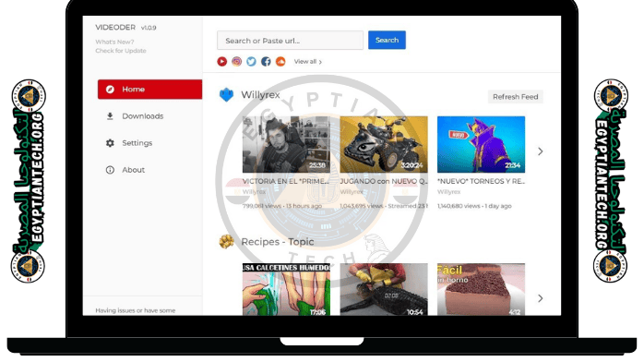The height and width of the screenshot is (362, 644).
Task: Click the Refresh Feed button
Action: pyautogui.click(x=516, y=97)
